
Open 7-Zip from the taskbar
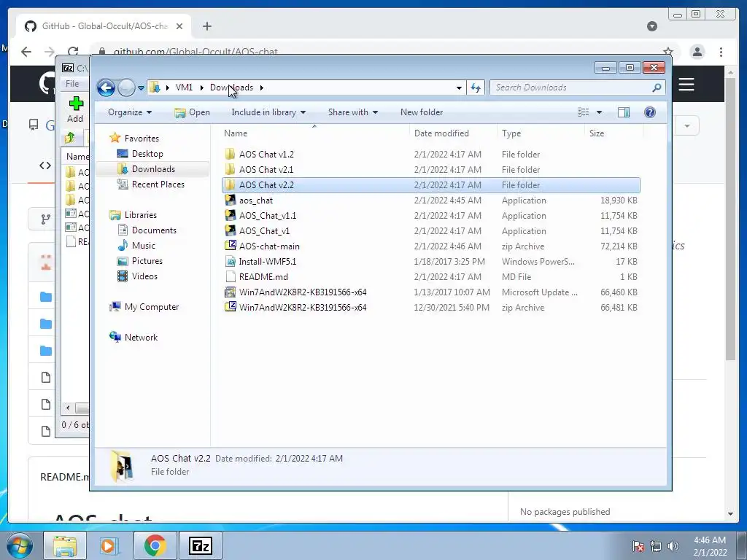pos(200,545)
